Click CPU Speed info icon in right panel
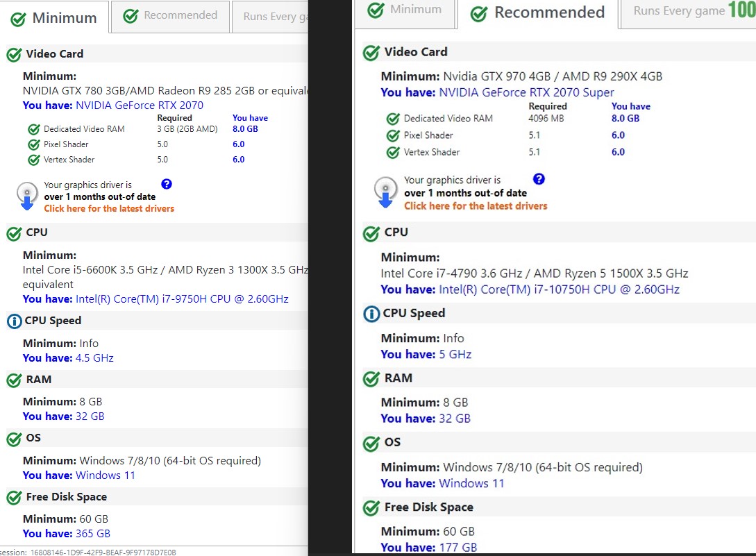The width and height of the screenshot is (756, 556). point(371,314)
